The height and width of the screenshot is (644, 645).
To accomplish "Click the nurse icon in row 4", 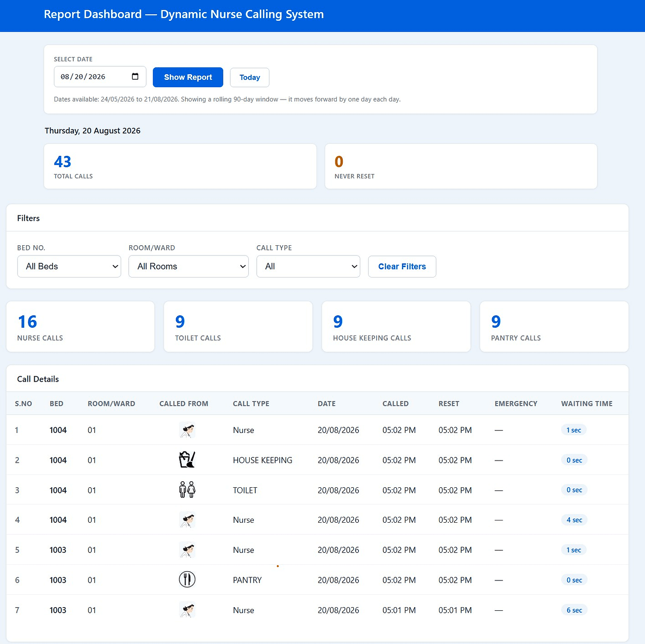I will coord(187,520).
